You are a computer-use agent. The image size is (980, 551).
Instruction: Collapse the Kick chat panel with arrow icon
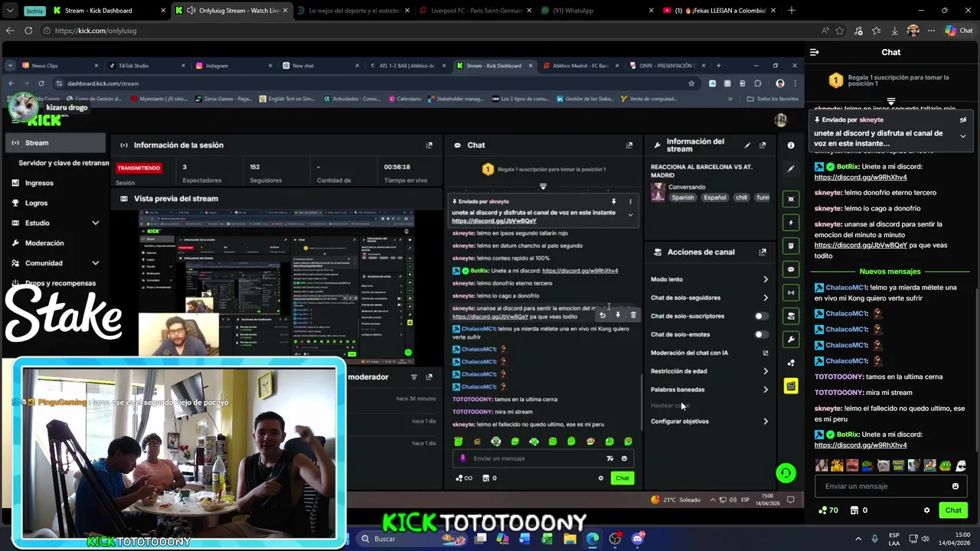click(x=814, y=52)
